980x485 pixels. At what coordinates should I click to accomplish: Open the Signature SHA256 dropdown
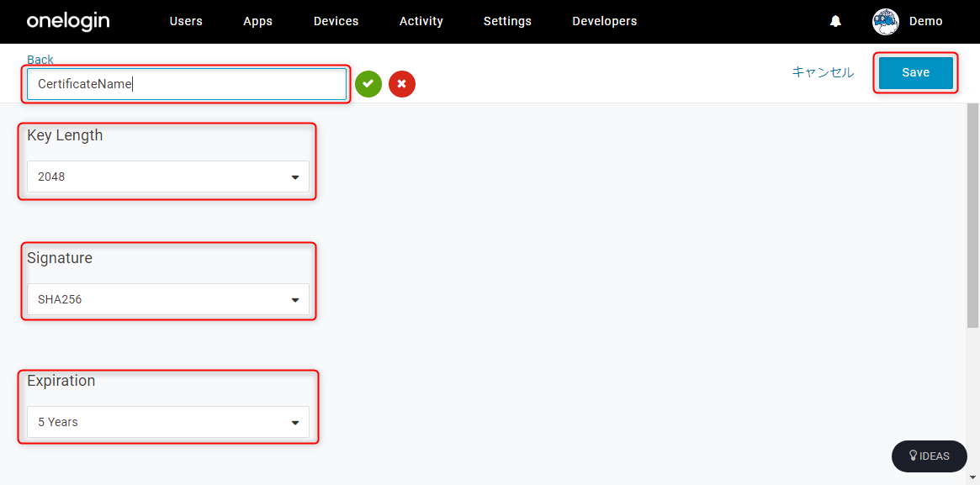[x=168, y=299]
